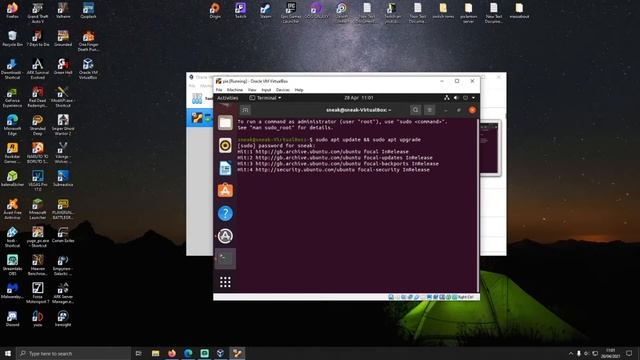Open Microsoft Edge desktop shortcut
640x360 pixels.
pos(12,124)
